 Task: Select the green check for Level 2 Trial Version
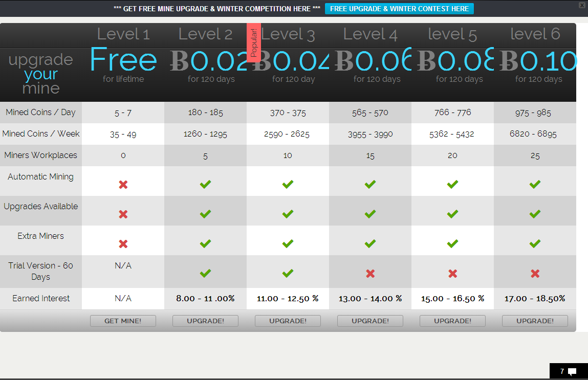click(x=205, y=273)
